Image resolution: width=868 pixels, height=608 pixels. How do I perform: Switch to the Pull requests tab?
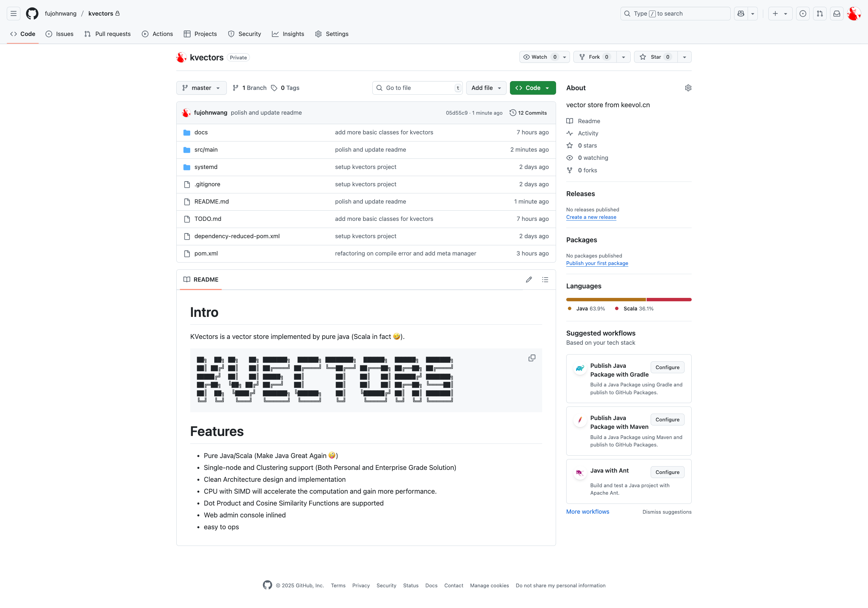[108, 34]
